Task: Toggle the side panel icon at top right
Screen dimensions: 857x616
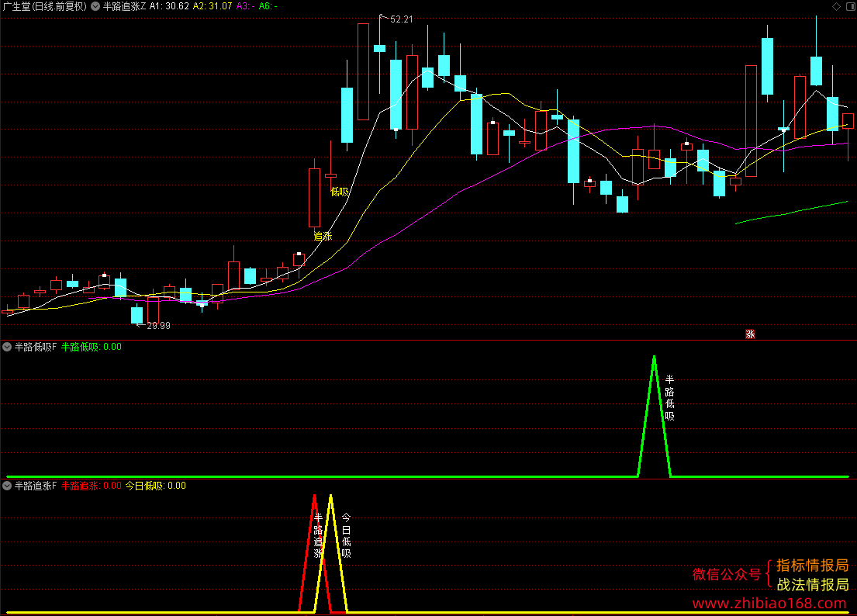Action: coord(851,6)
